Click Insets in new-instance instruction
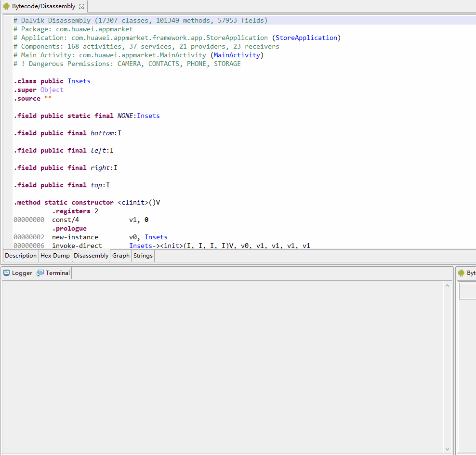 pyautogui.click(x=156, y=237)
